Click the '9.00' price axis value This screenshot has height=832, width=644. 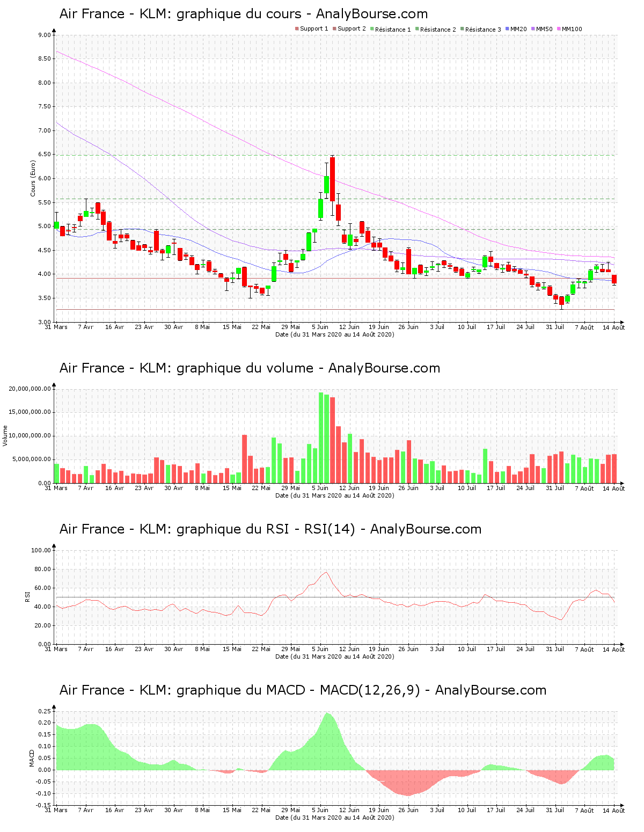tap(44, 35)
